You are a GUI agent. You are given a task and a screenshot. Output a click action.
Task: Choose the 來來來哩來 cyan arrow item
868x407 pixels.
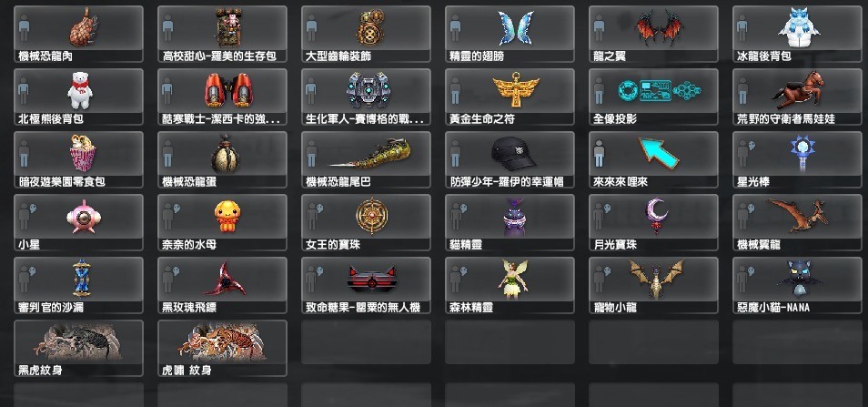click(x=654, y=159)
